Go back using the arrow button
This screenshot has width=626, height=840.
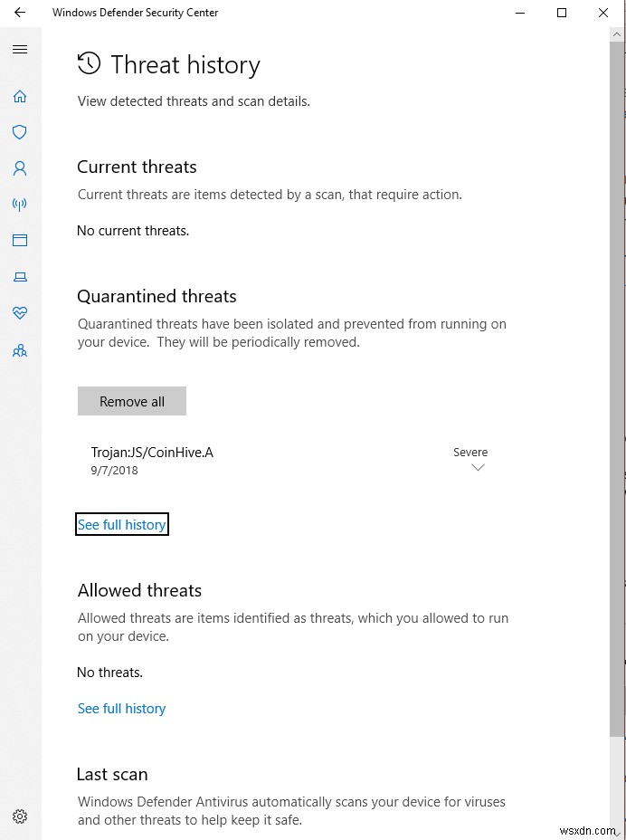point(20,13)
